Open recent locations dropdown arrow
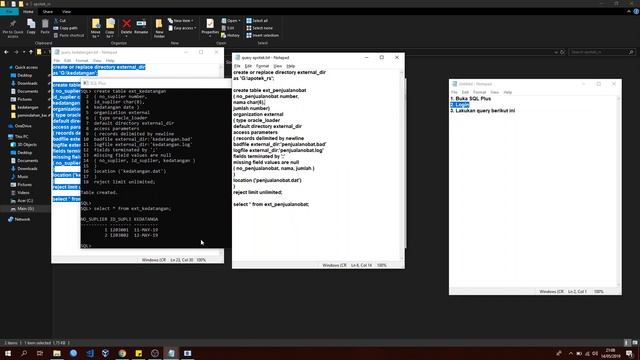Image resolution: width=640 pixels, height=360 pixels. (24, 52)
